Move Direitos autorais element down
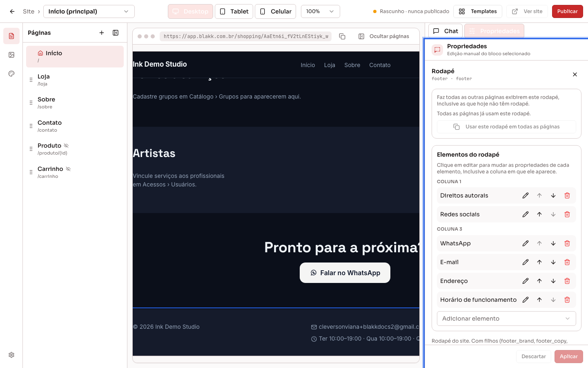This screenshot has width=588, height=368. click(553, 195)
